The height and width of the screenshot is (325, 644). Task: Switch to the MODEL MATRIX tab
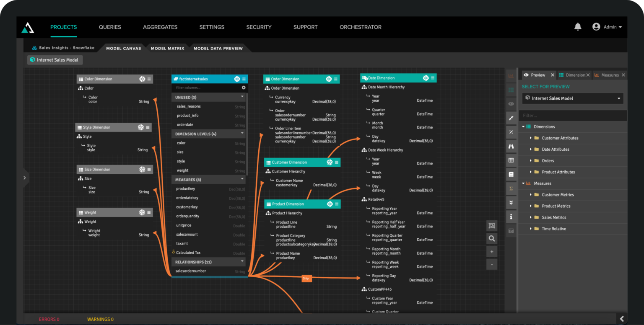click(x=167, y=48)
